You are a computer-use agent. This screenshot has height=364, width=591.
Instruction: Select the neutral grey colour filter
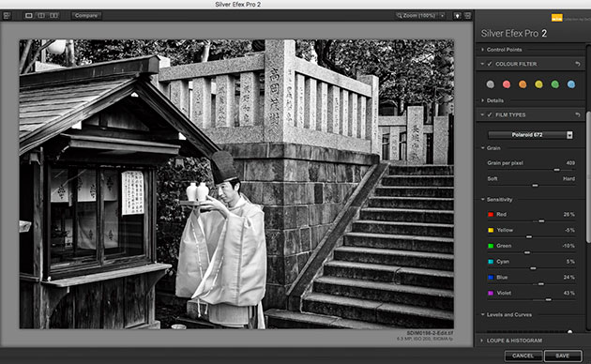pos(490,84)
